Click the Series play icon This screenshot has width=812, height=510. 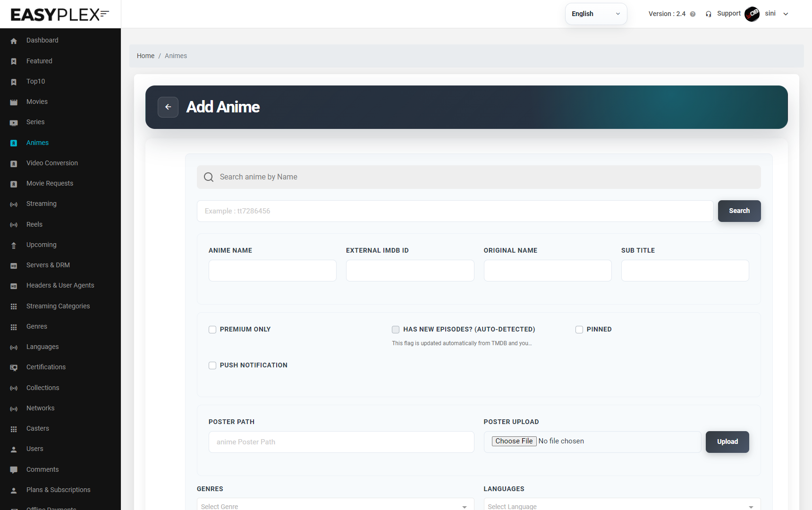(14, 123)
